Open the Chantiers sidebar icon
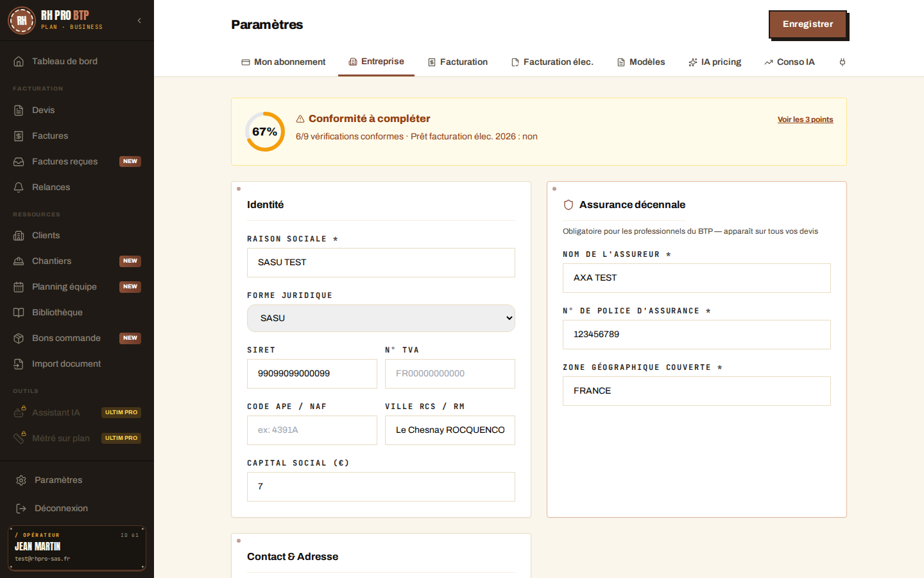 click(19, 261)
